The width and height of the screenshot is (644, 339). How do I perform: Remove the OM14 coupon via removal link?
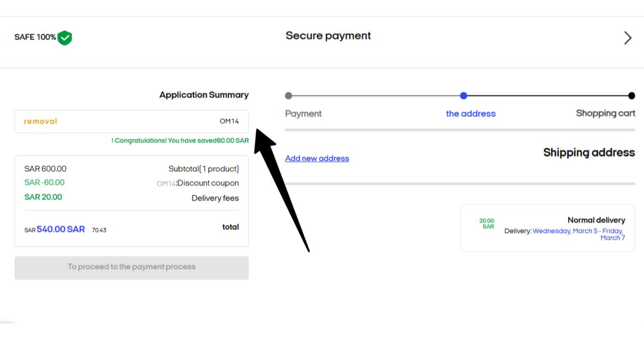(x=40, y=121)
